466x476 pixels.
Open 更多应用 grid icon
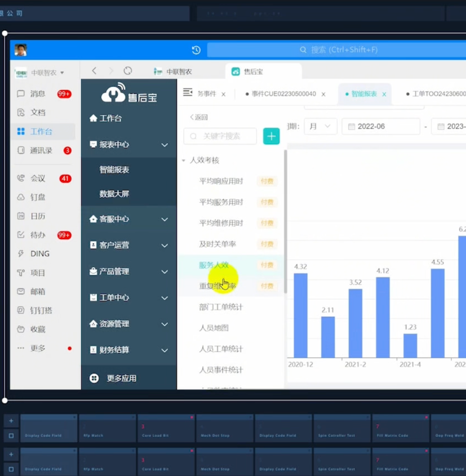click(x=94, y=378)
